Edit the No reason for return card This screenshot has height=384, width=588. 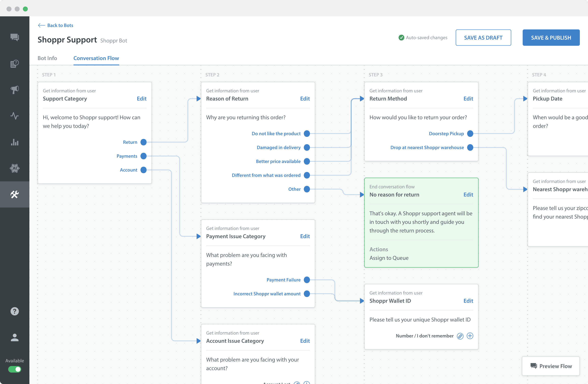point(468,194)
